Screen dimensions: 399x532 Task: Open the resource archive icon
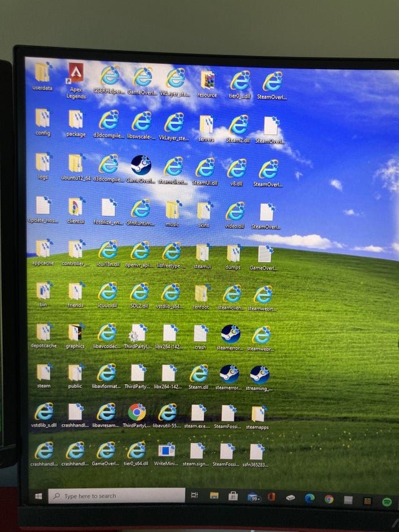[208, 80]
